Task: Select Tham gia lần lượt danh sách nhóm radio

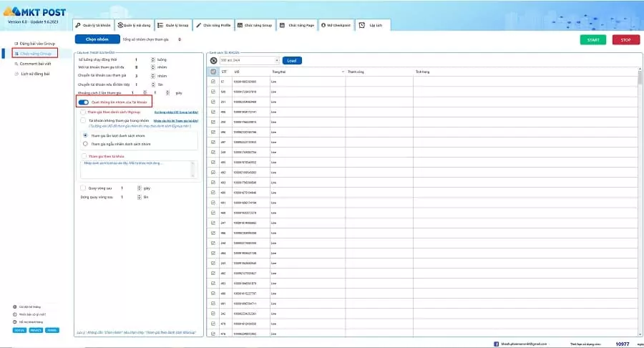Action: [x=85, y=135]
